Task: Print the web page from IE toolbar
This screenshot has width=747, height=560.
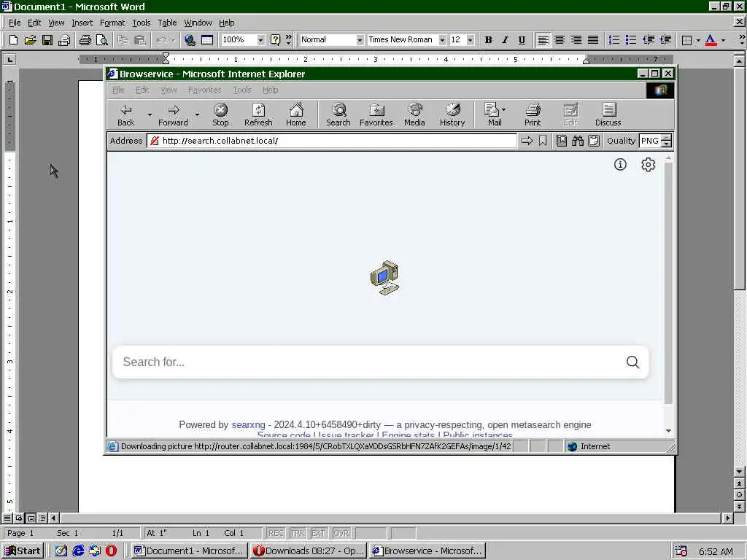Action: (x=533, y=115)
